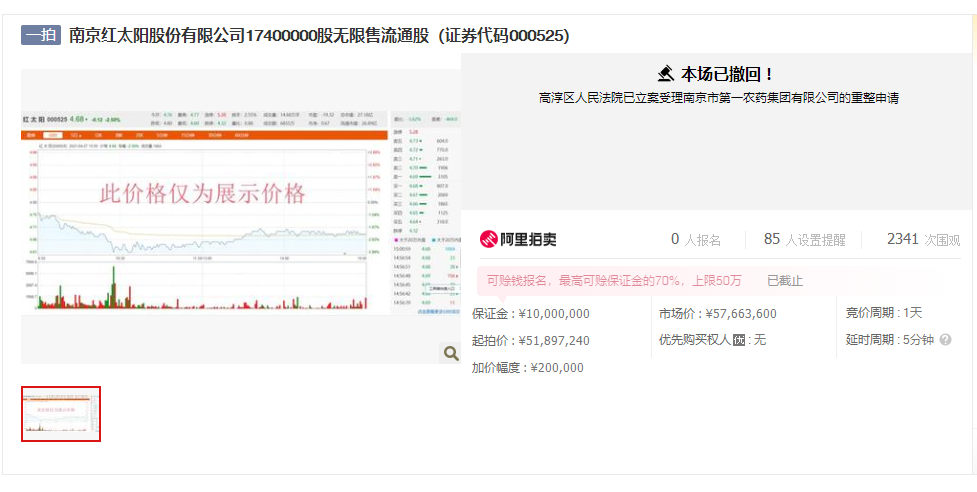The height and width of the screenshot is (492, 977).
Task: Open the main stock chart preview image
Action: pyautogui.click(x=241, y=216)
